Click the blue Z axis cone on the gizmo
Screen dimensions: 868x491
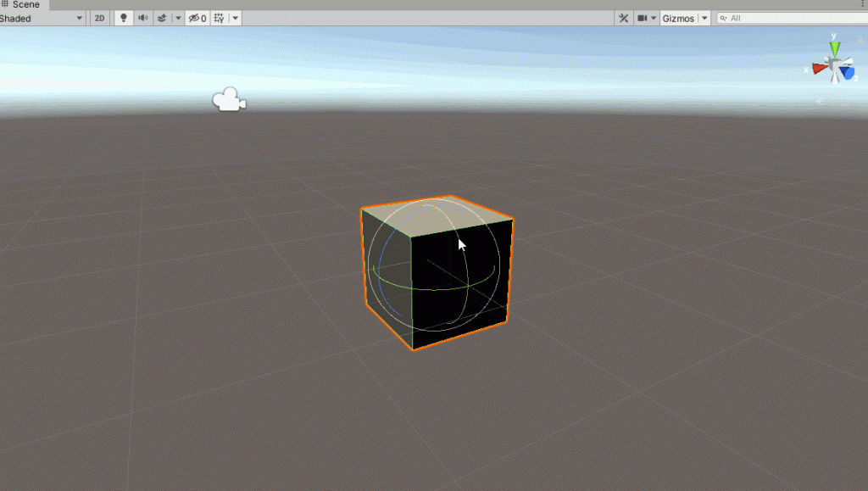[x=848, y=72]
